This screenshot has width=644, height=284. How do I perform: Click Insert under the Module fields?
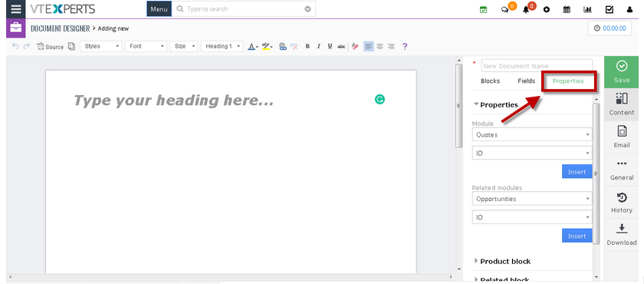[577, 172]
